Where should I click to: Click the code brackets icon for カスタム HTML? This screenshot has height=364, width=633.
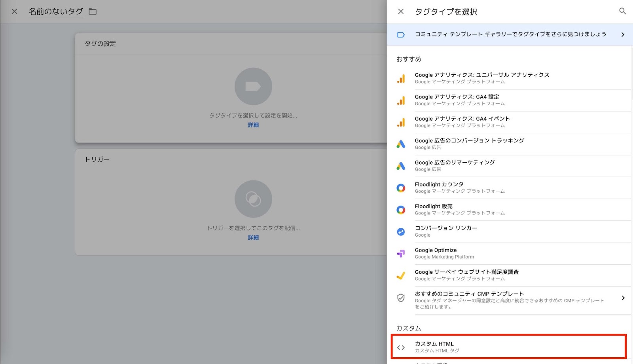point(401,347)
